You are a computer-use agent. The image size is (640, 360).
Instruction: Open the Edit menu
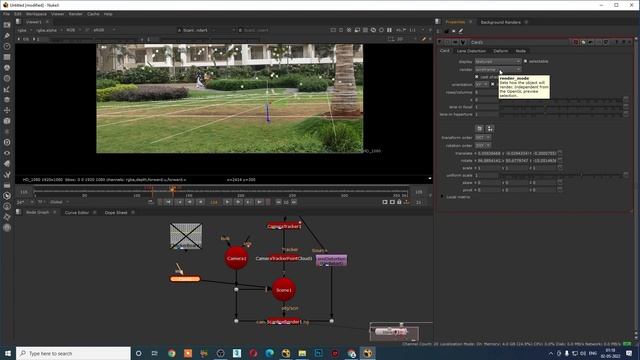click(x=18, y=14)
